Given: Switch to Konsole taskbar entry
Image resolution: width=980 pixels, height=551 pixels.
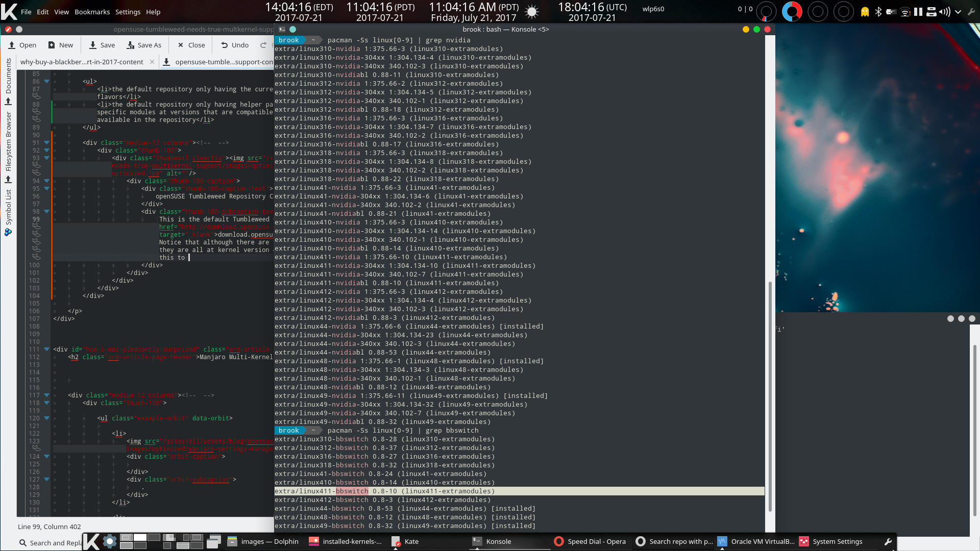Looking at the screenshot, I should point(509,542).
